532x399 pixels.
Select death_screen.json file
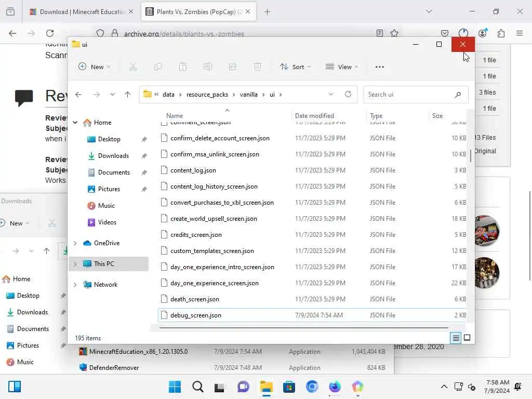click(312, 299)
